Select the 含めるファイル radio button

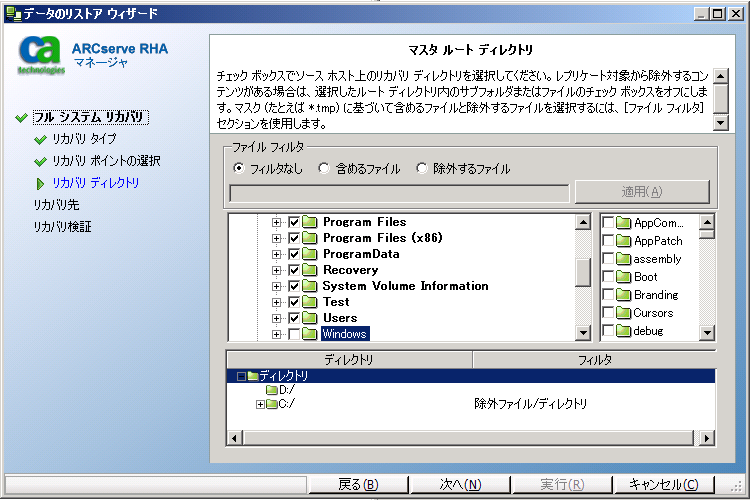324,168
